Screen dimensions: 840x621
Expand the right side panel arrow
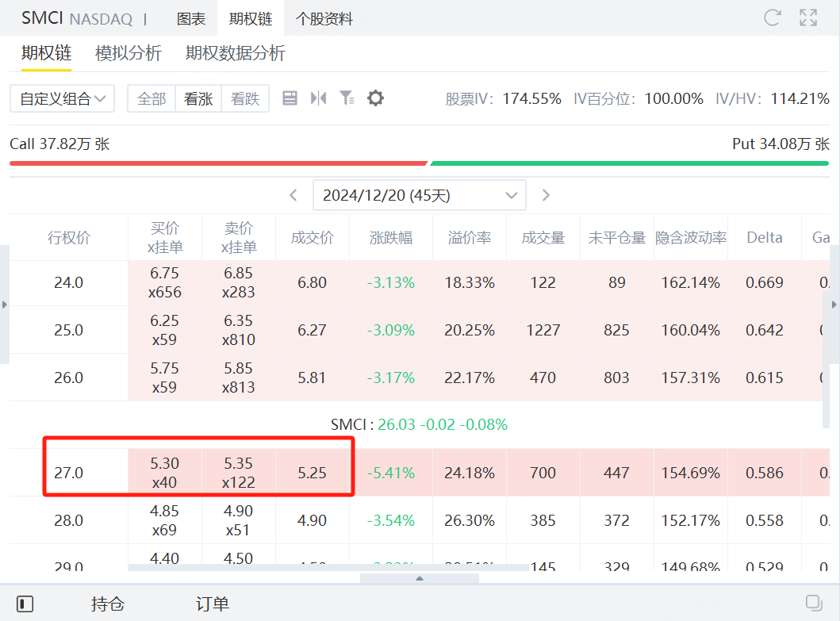(834, 305)
